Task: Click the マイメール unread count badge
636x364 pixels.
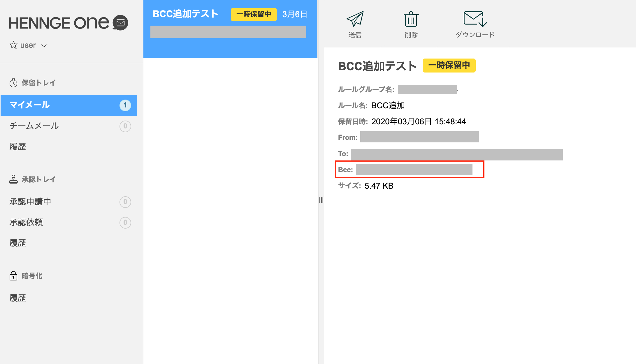Action: coord(125,105)
